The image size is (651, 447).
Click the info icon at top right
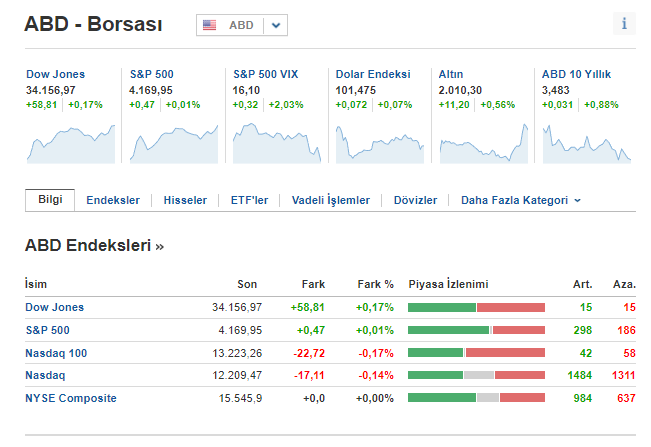click(x=624, y=24)
